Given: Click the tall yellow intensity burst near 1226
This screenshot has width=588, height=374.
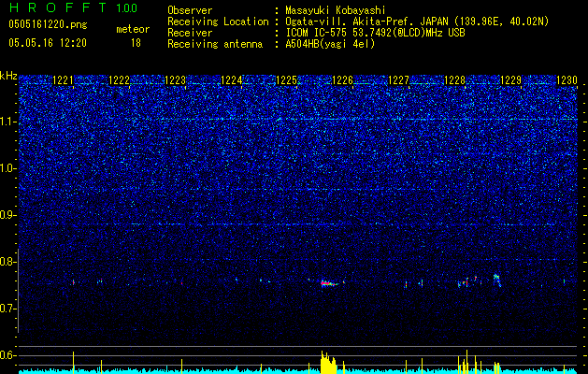Looking at the screenshot, I should [x=328, y=362].
